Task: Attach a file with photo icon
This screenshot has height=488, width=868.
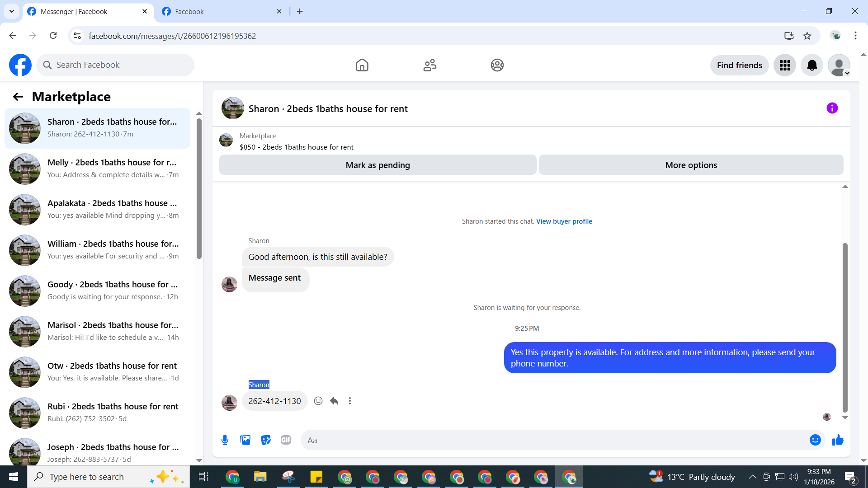Action: pyautogui.click(x=245, y=440)
